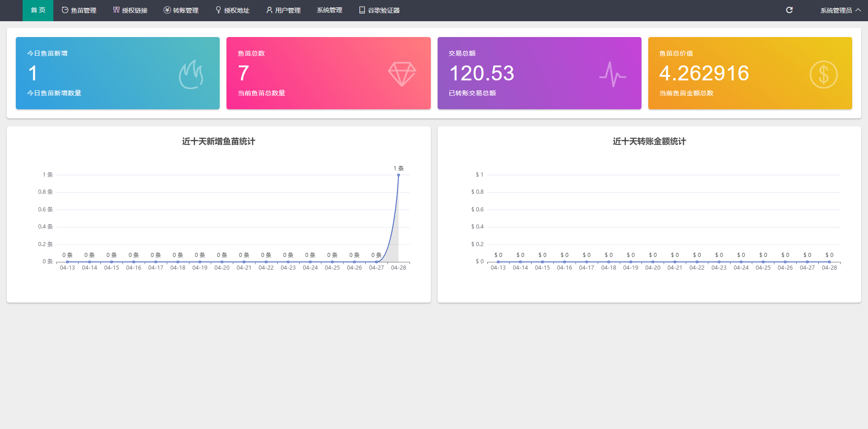
Task: Click the 近十天转账金额统计 chart title
Action: [x=649, y=141]
